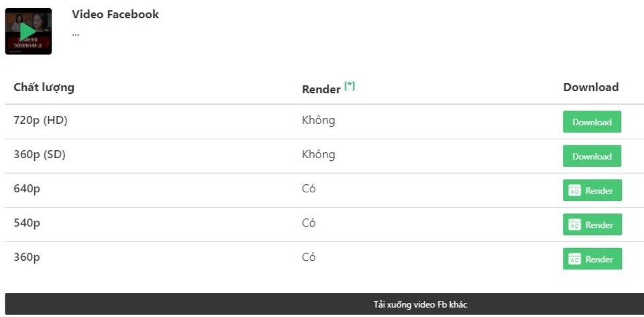
Task: Click 'Không' in the 720p (HD) row
Action: click(x=319, y=121)
